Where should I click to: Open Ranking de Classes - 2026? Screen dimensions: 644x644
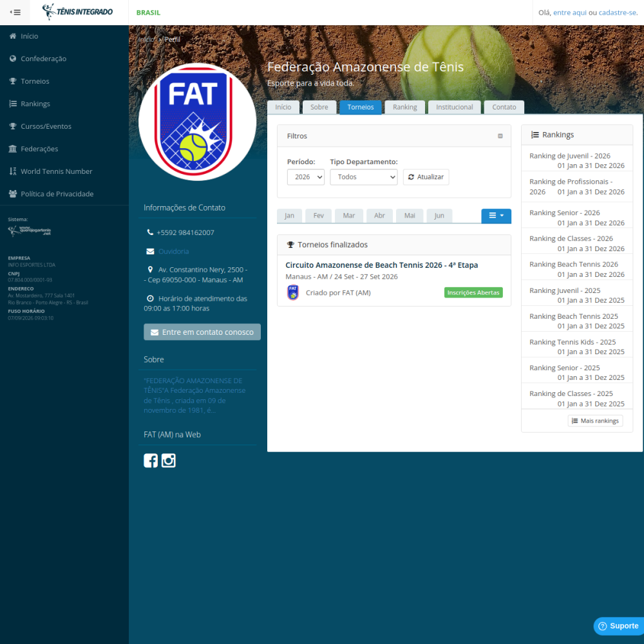click(576, 243)
